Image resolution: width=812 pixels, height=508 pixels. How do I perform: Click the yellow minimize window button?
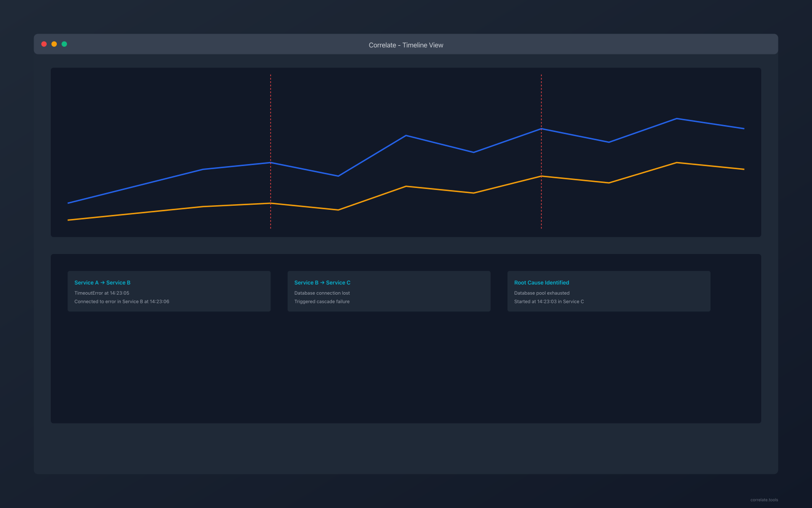[54, 44]
